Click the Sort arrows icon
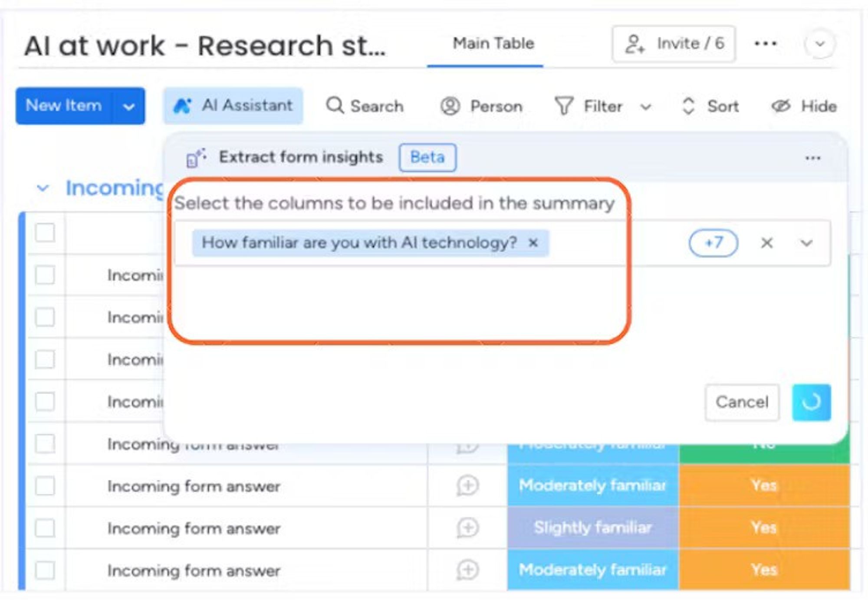Image resolution: width=868 pixels, height=600 pixels. [x=688, y=106]
